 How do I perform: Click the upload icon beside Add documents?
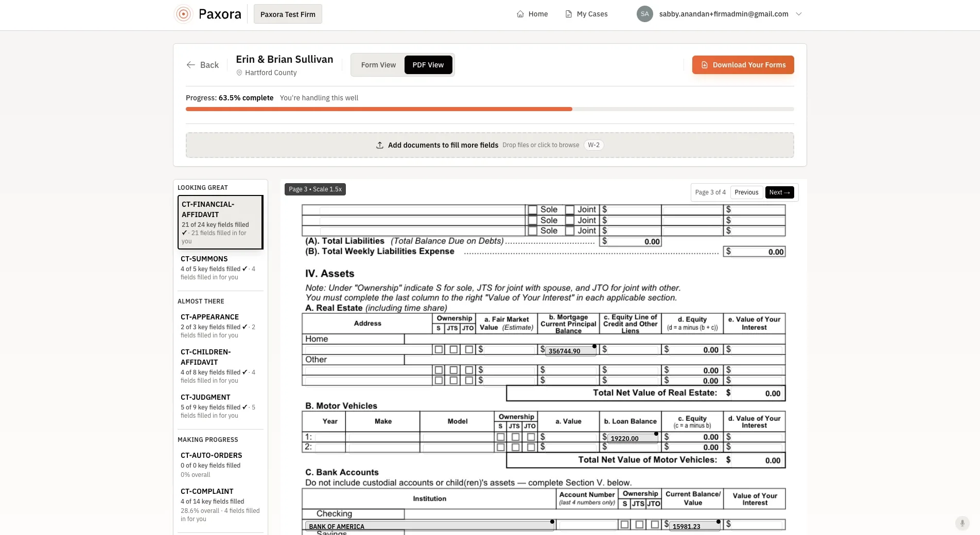click(x=380, y=145)
